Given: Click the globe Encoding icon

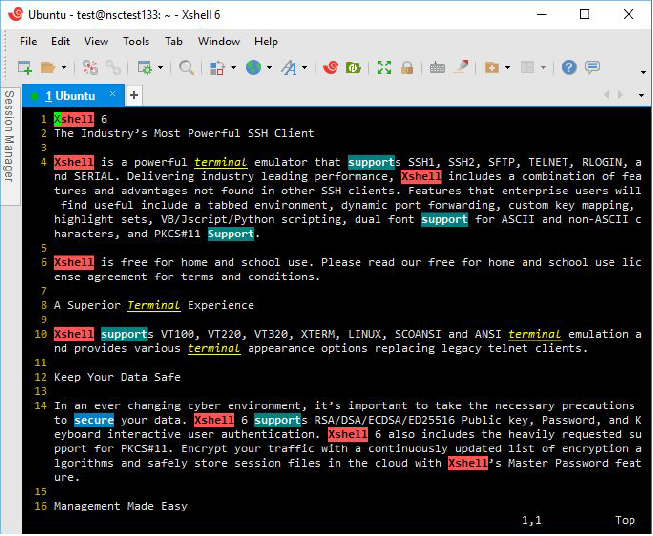Looking at the screenshot, I should coord(253,67).
